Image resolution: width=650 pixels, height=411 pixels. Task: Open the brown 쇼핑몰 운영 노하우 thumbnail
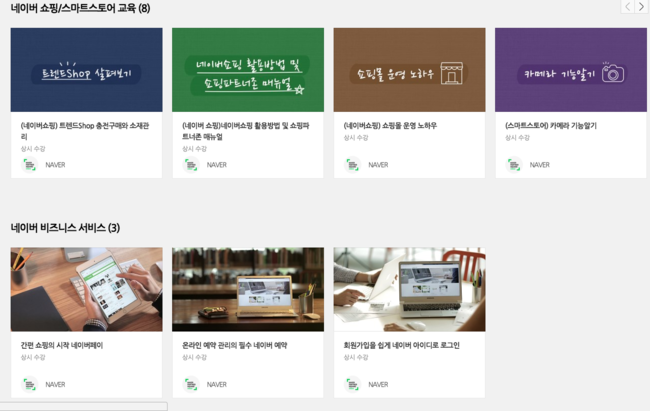tap(410, 70)
